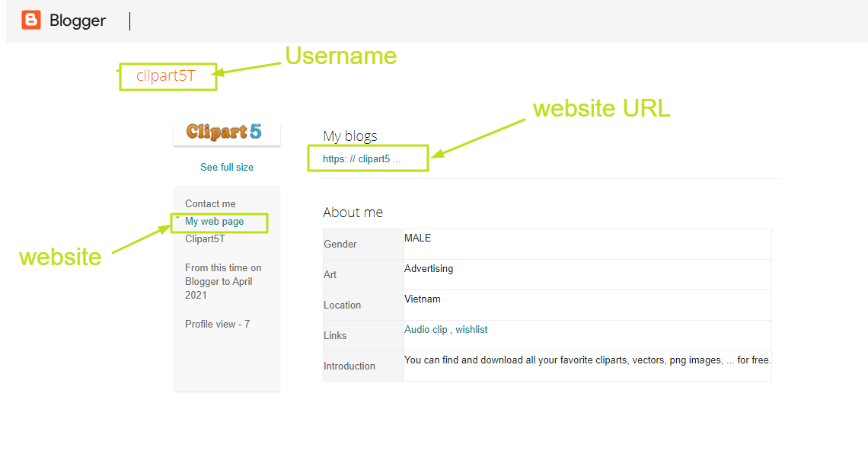Click the Vietnam location value
This screenshot has height=467, width=868.
tap(423, 299)
